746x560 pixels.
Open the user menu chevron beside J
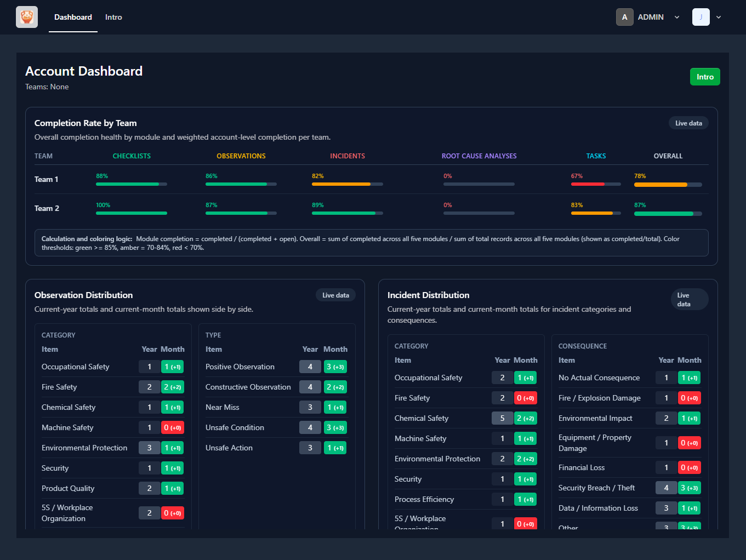tap(719, 17)
